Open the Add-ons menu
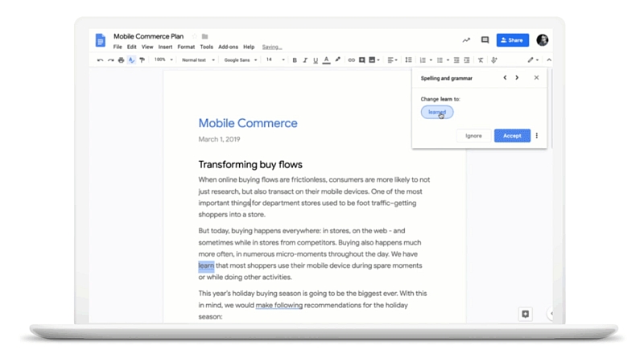This screenshot has width=644, height=362. click(x=228, y=47)
